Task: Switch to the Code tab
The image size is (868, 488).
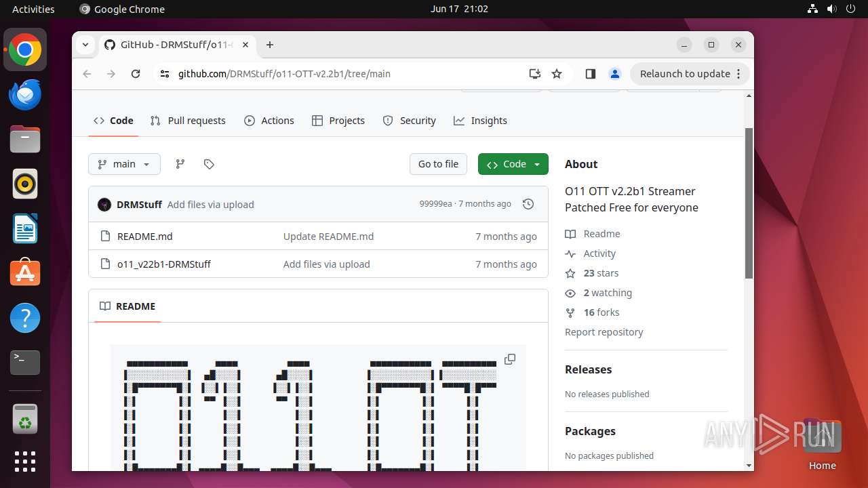Action: pos(113,121)
